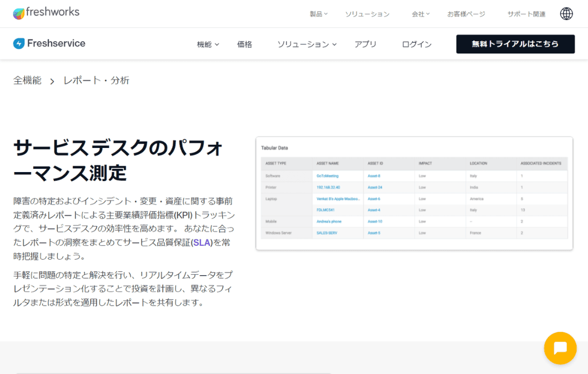Select レポート・分析 breadcrumb item
This screenshot has height=374, width=588.
click(x=96, y=80)
